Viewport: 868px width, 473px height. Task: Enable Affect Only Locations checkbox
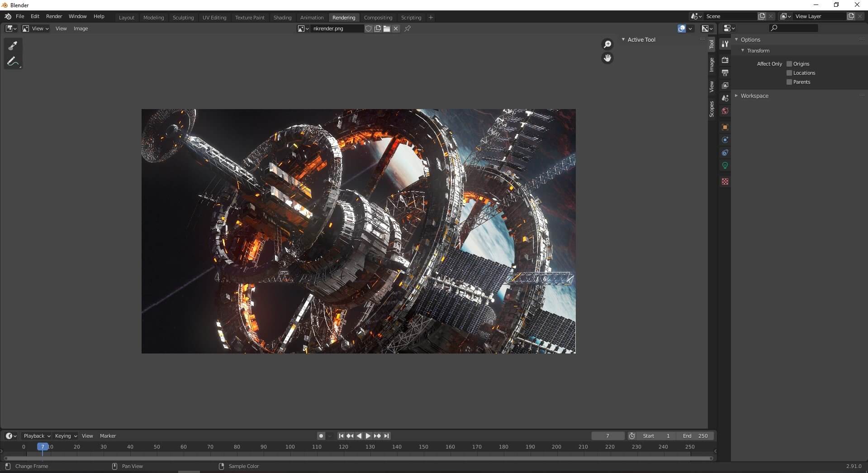(789, 73)
